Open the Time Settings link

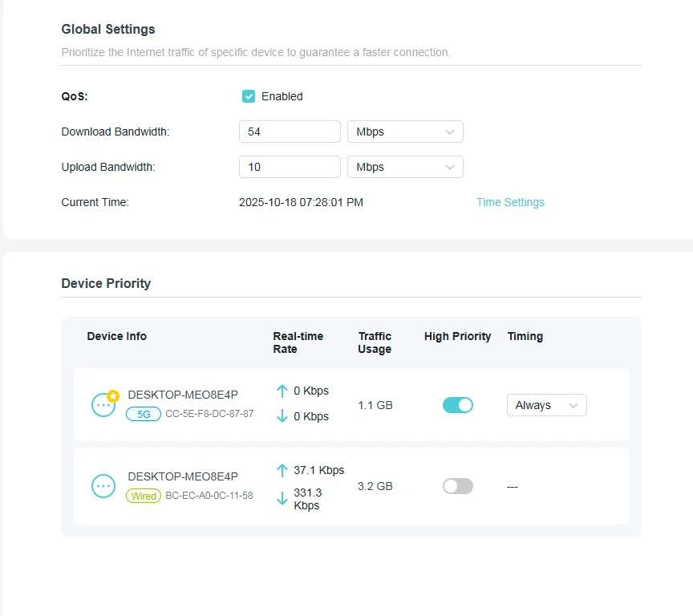click(510, 202)
